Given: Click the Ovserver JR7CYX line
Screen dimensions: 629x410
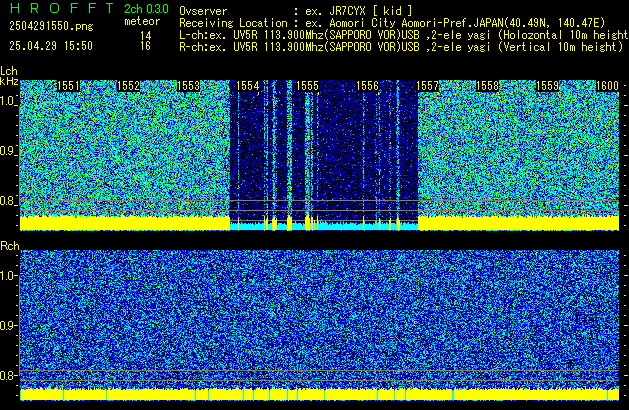Looking at the screenshot, I should tap(296, 11).
